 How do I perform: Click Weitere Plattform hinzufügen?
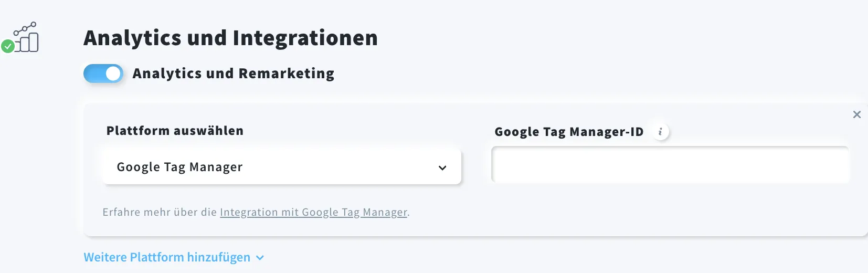[167, 257]
